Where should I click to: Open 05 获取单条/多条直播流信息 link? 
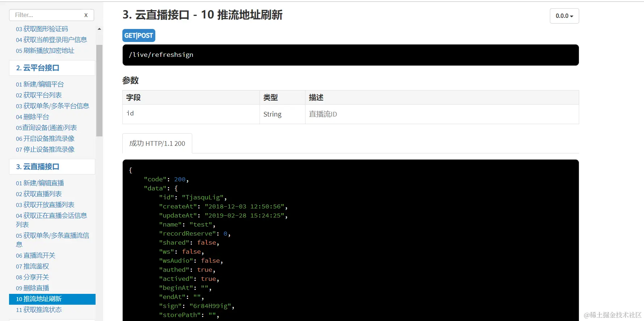click(52, 240)
